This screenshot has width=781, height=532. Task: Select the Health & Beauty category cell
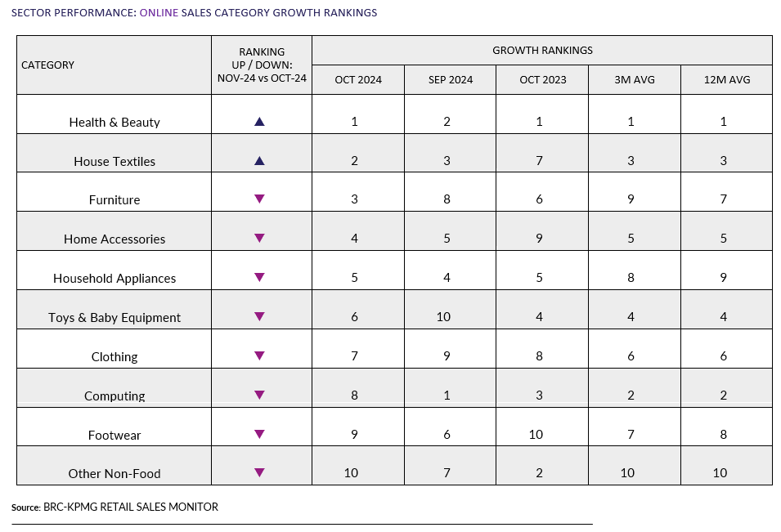[x=114, y=114]
